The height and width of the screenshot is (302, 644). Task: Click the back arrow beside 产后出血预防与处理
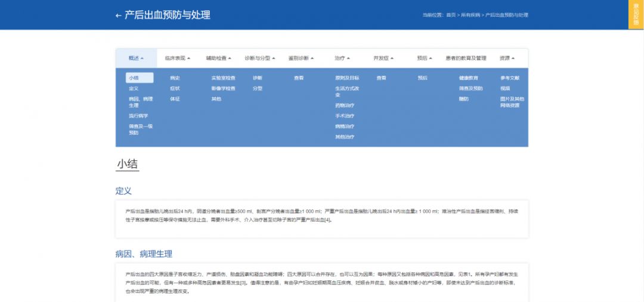tap(118, 16)
